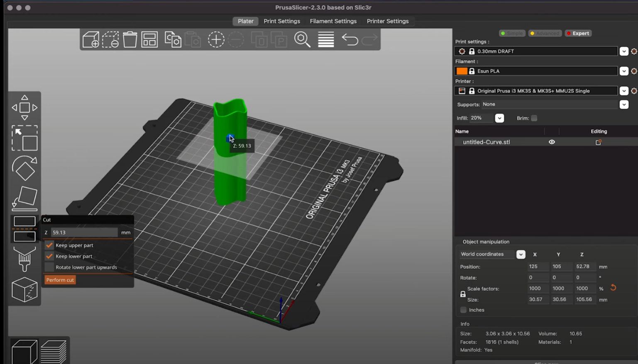The width and height of the screenshot is (638, 364).
Task: Click the orange filament color swatch
Action: pyautogui.click(x=462, y=71)
